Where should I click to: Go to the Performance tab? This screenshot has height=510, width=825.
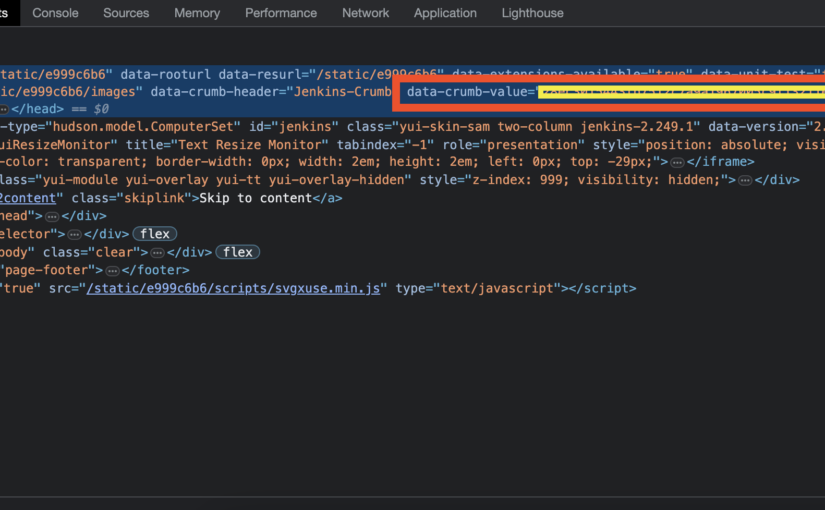pos(281,13)
